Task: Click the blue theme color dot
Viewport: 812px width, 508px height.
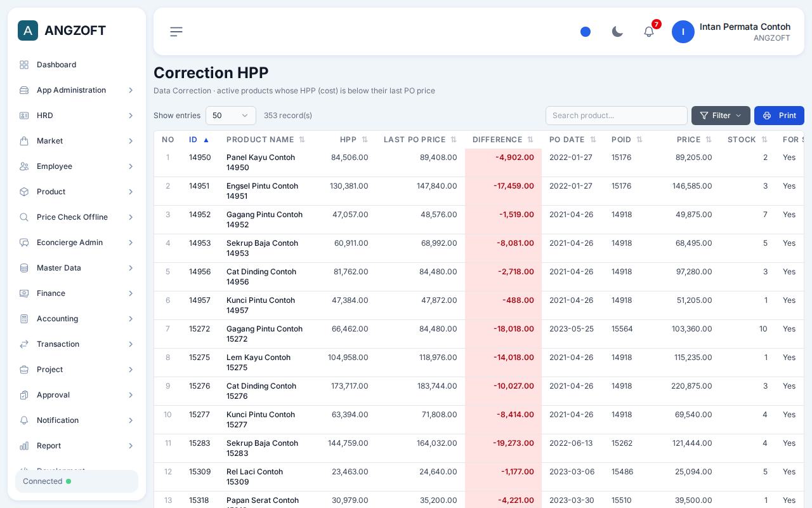Action: pyautogui.click(x=586, y=32)
